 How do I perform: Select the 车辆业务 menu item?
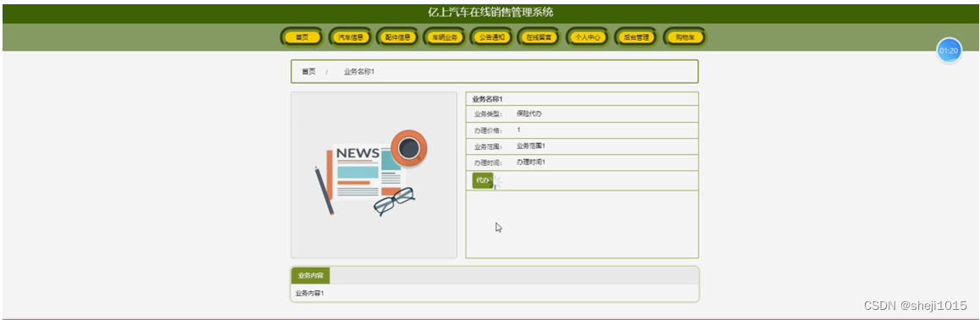[445, 37]
